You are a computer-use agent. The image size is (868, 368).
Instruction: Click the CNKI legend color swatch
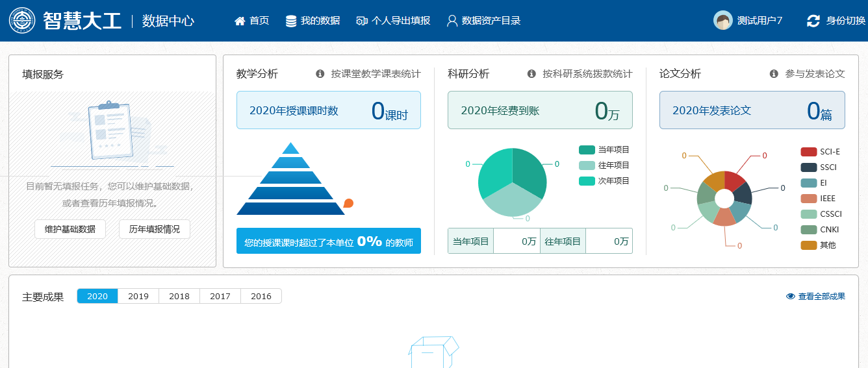point(809,230)
